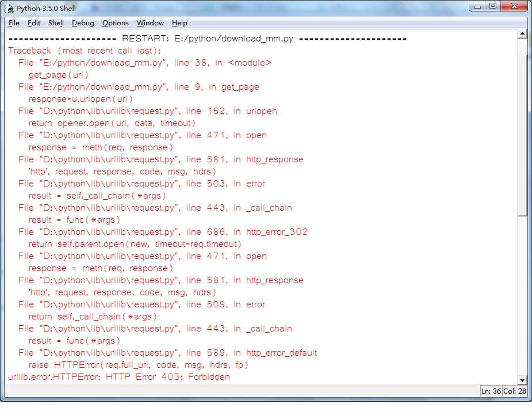The width and height of the screenshot is (532, 419).
Task: Click the scrollbar down arrow
Action: click(522, 380)
